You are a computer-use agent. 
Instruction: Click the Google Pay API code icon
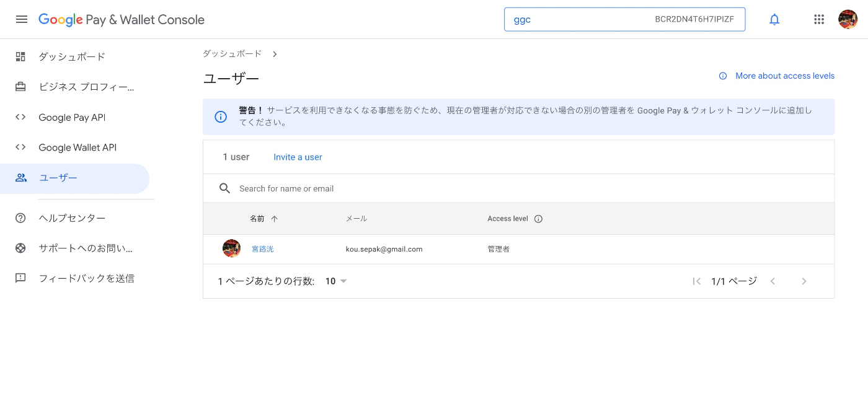20,117
